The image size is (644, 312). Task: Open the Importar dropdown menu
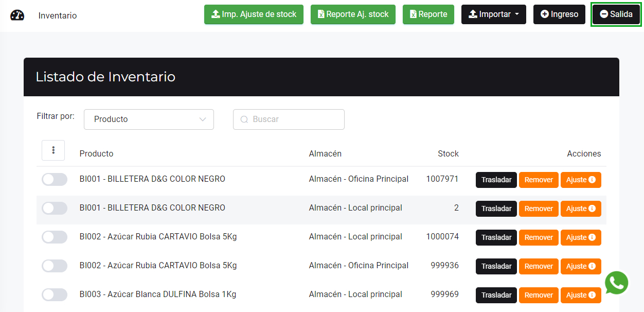pyautogui.click(x=493, y=14)
